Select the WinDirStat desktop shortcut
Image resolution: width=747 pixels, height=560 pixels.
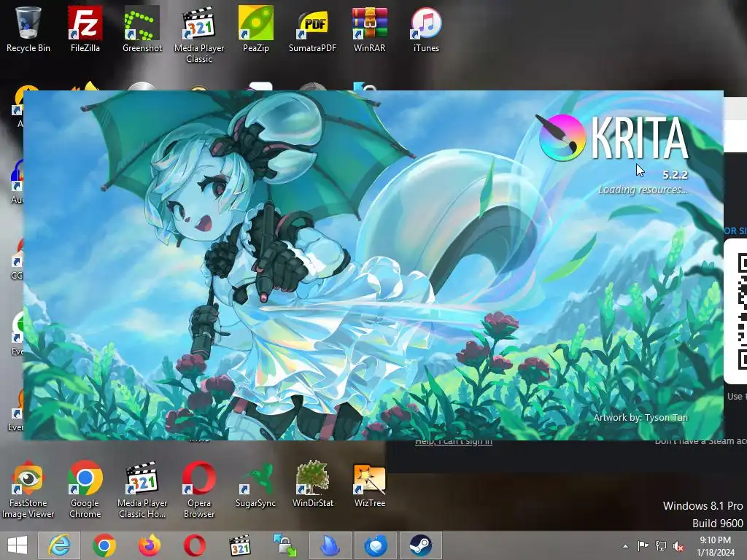click(x=312, y=485)
